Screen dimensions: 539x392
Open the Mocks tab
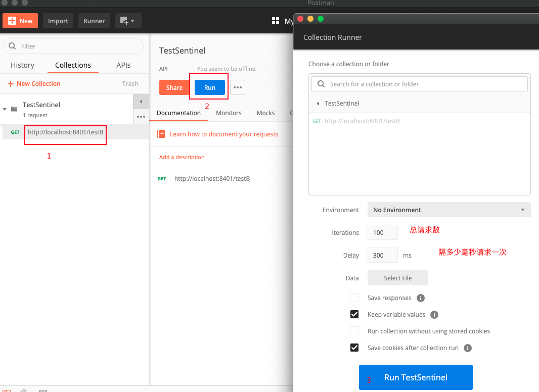pyautogui.click(x=266, y=113)
